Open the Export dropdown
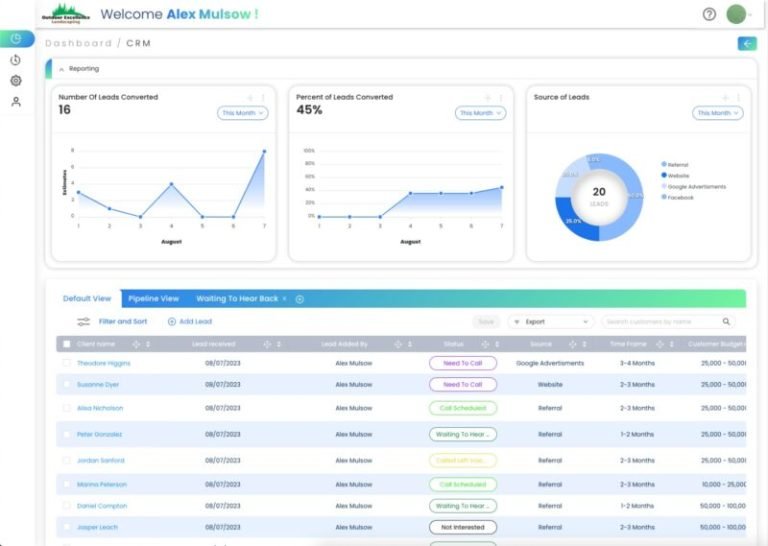The image size is (768, 546). pos(551,322)
